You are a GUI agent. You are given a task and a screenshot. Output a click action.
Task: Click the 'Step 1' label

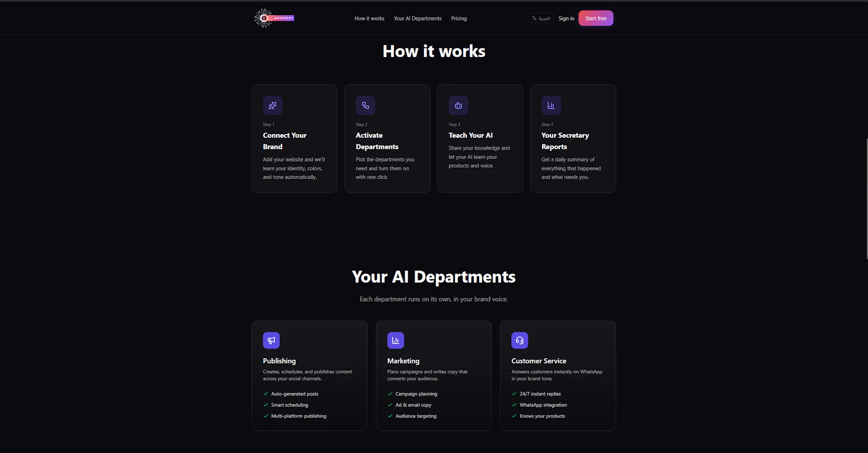pyautogui.click(x=269, y=125)
